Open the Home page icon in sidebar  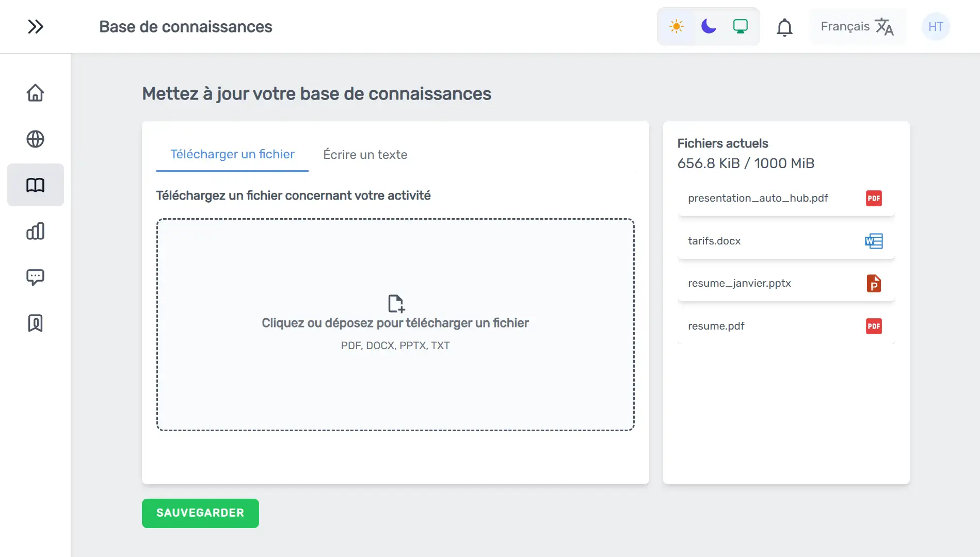coord(35,93)
